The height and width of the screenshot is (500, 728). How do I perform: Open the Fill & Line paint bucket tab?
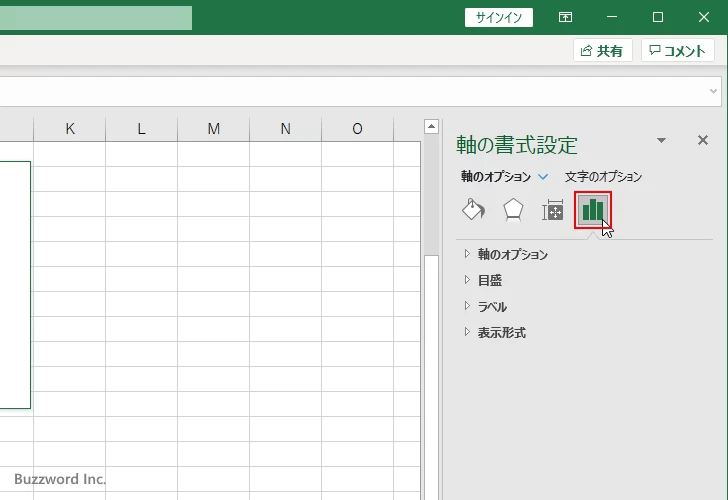click(x=473, y=209)
